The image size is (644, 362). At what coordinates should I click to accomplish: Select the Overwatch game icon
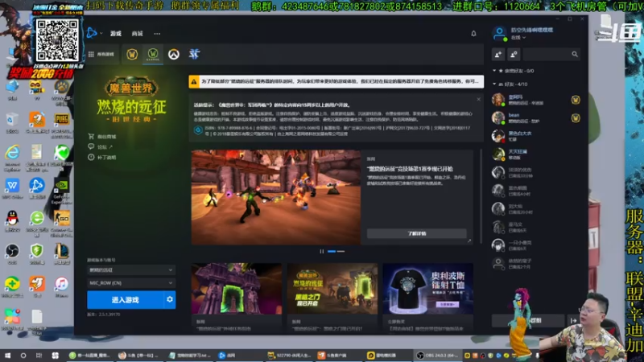(174, 54)
